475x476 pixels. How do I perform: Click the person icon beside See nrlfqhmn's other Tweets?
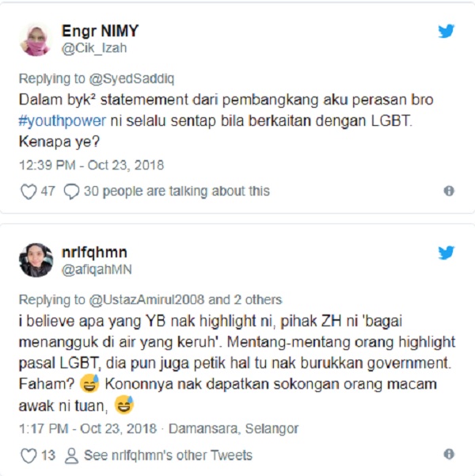click(71, 455)
